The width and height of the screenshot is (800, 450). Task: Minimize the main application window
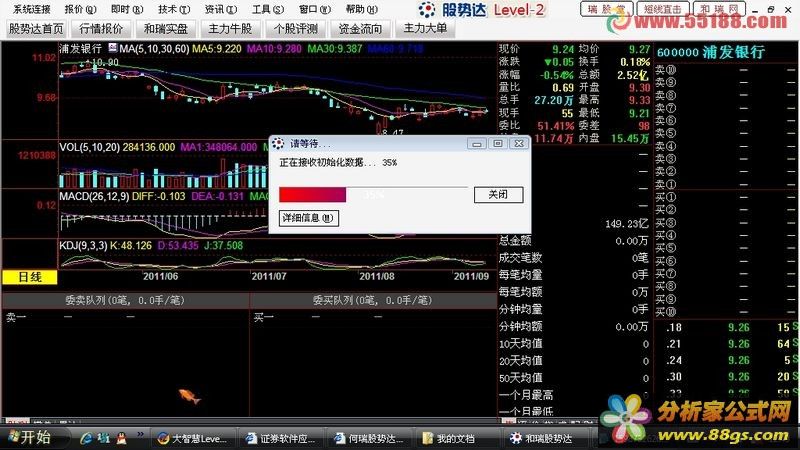756,9
